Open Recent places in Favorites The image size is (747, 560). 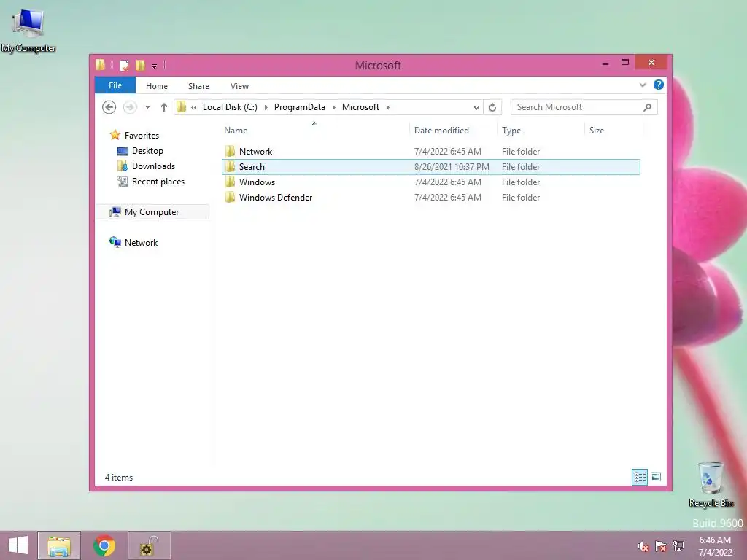[x=158, y=182]
